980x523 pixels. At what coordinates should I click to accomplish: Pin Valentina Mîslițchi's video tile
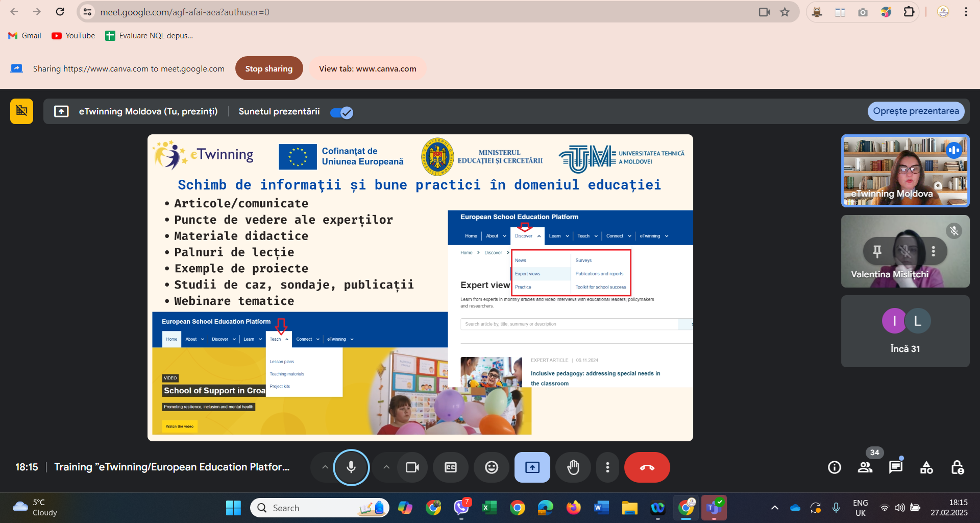[877, 251]
